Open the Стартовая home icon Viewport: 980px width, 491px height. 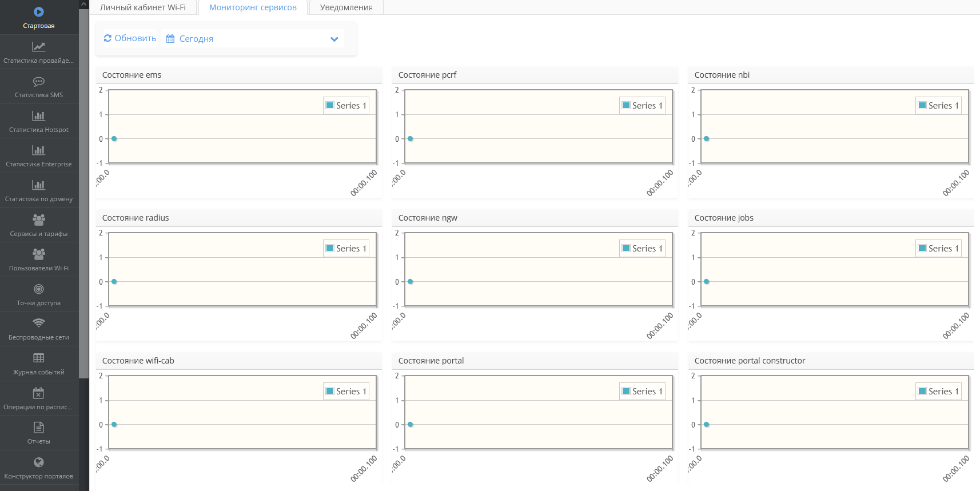click(39, 12)
